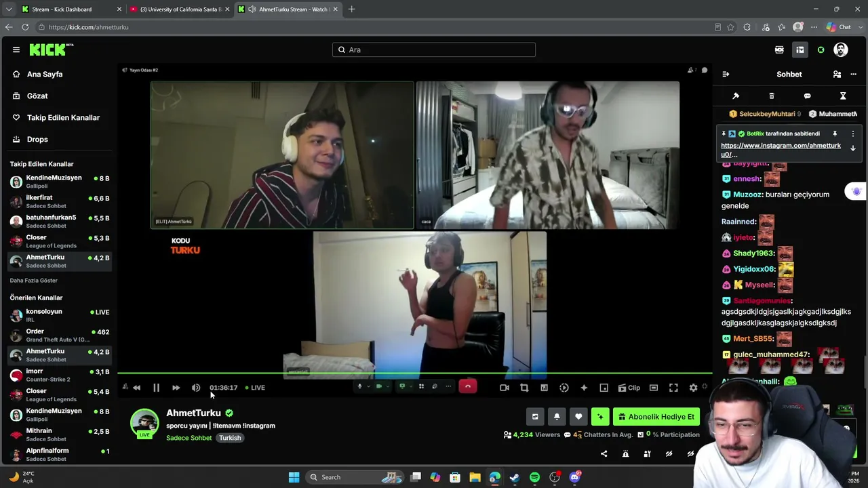This screenshot has width=868, height=488.
Task: Open Sohbet more options menu
Action: pyautogui.click(x=854, y=74)
